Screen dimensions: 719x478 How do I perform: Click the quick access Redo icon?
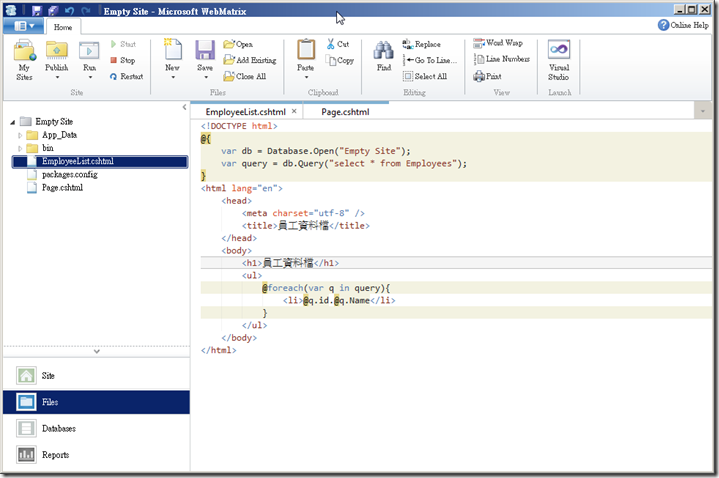pyautogui.click(x=86, y=11)
